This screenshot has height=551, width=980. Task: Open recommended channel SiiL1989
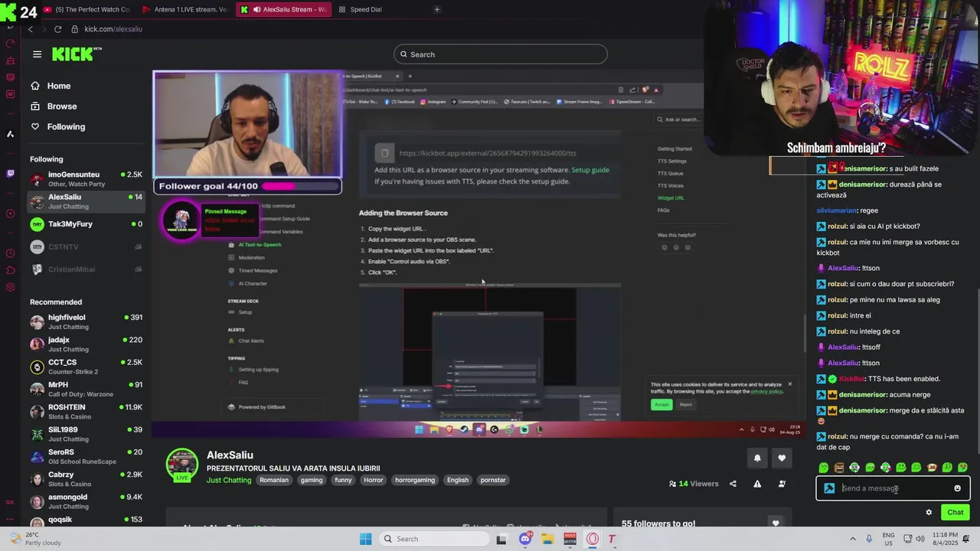point(86,434)
